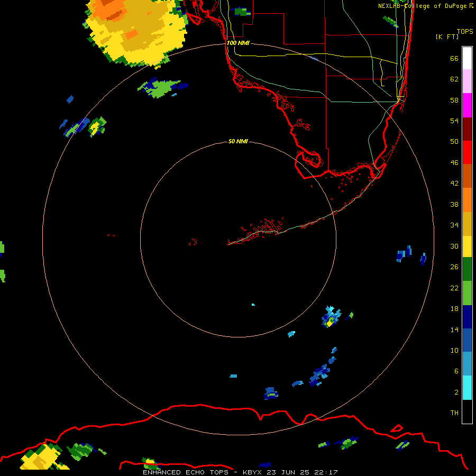Click the "38" scale value

click(x=454, y=204)
